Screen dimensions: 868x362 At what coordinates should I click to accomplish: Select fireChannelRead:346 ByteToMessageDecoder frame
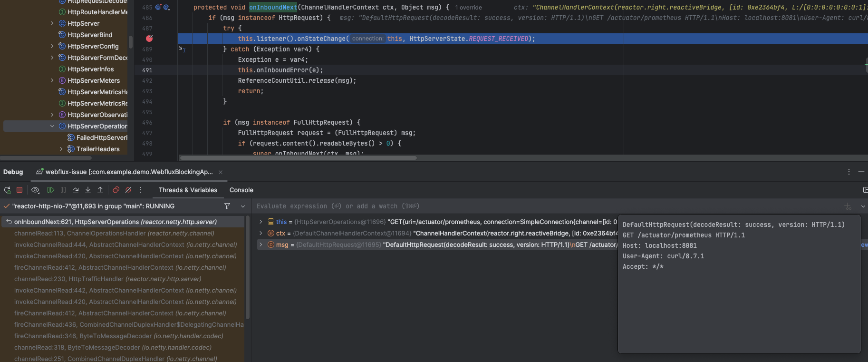123,336
